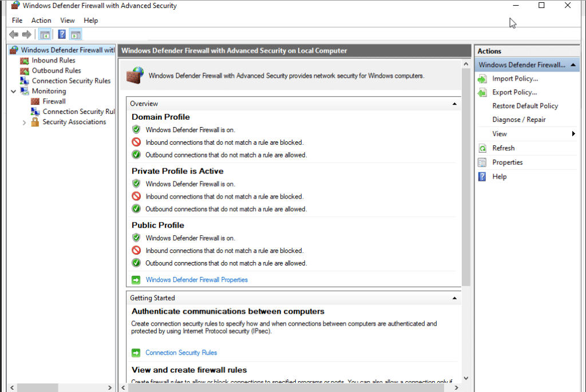
Task: Click Windows Defender Firewall Properties link
Action: point(196,280)
